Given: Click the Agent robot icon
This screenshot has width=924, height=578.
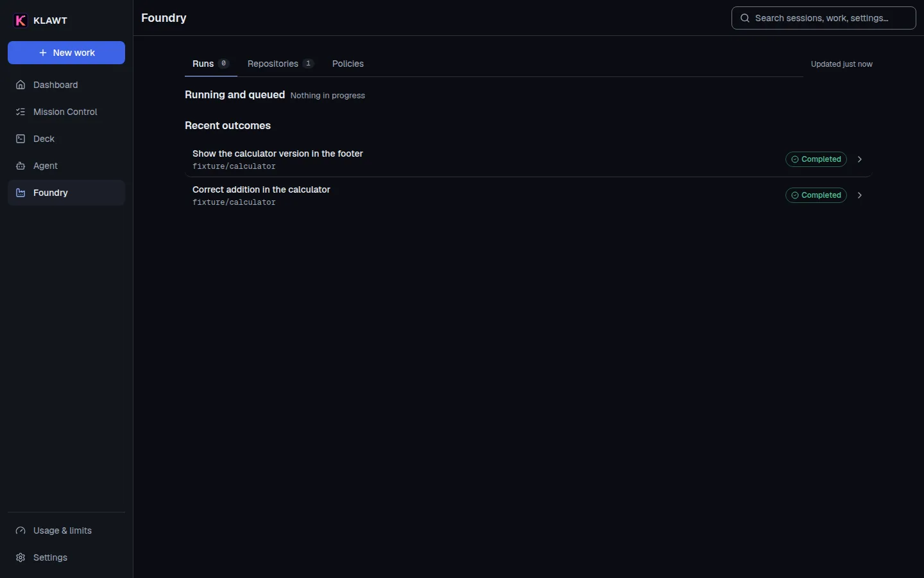Looking at the screenshot, I should [21, 166].
